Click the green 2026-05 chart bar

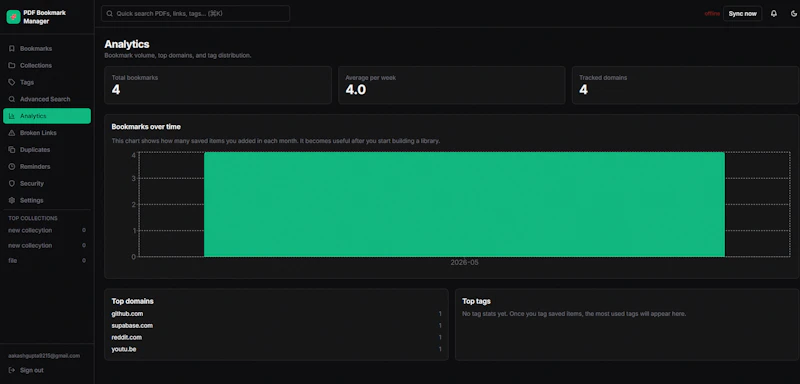click(464, 204)
